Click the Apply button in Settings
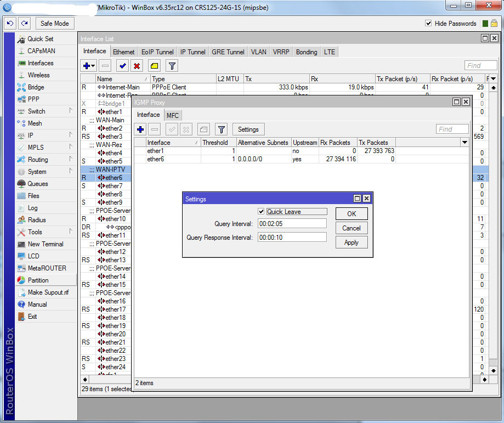Viewport: 504px width, 423px height. (351, 242)
